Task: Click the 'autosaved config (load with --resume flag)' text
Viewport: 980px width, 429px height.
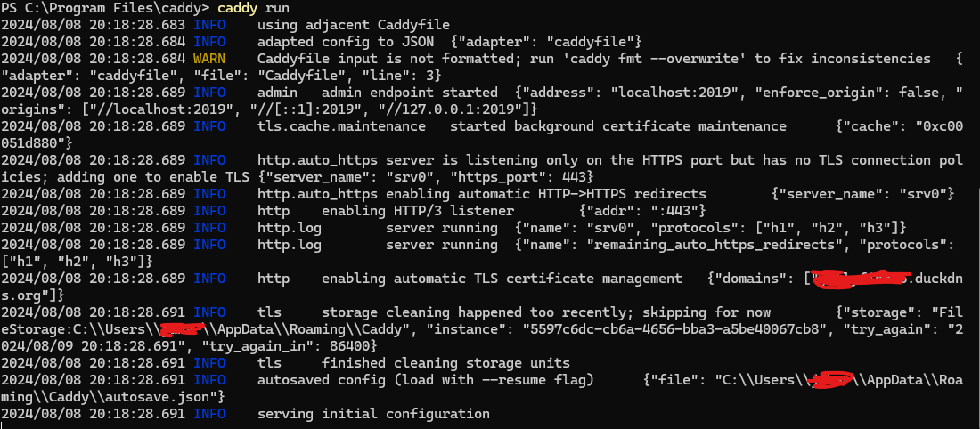Action: (425, 380)
